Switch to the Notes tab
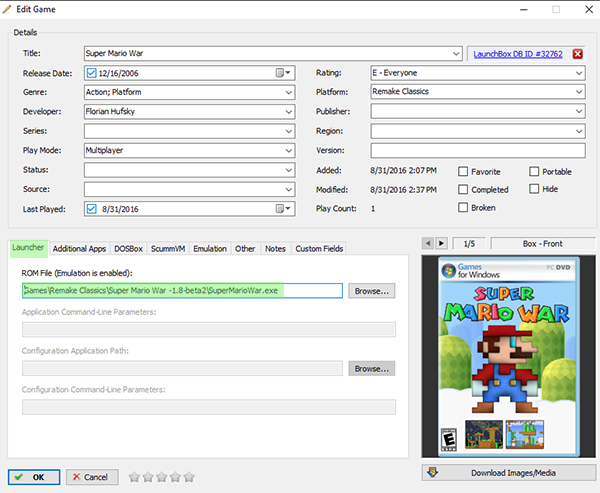This screenshot has height=493, width=600. (276, 249)
